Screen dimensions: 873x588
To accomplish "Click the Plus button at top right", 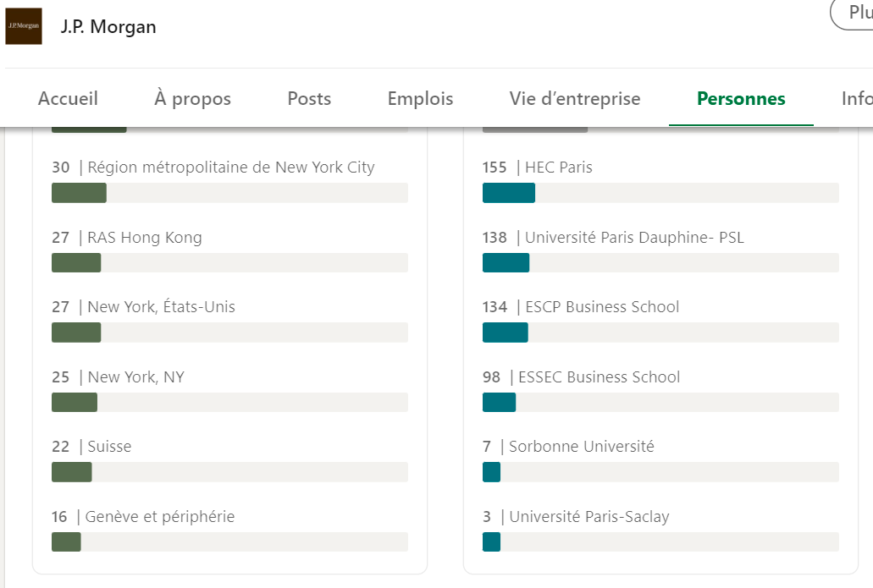I will click(x=852, y=12).
